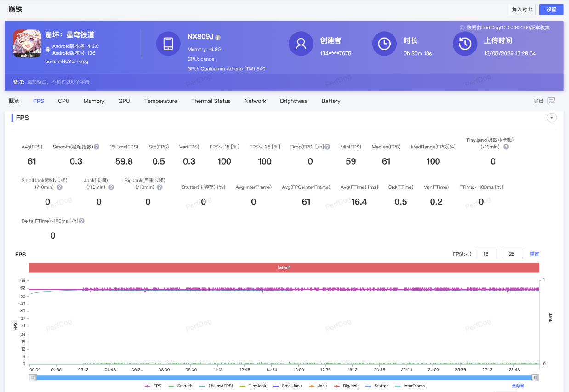Switch to the GPU tab
This screenshot has width=569, height=392.
[124, 101]
